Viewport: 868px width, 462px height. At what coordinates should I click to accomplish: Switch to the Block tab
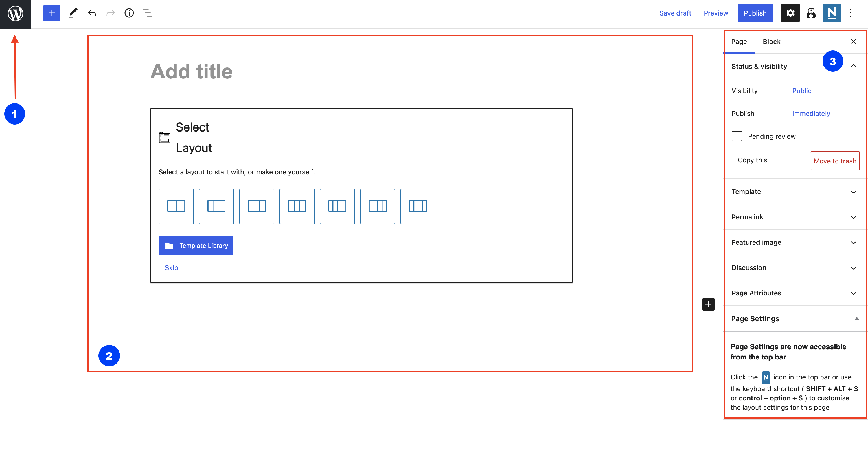[771, 41]
